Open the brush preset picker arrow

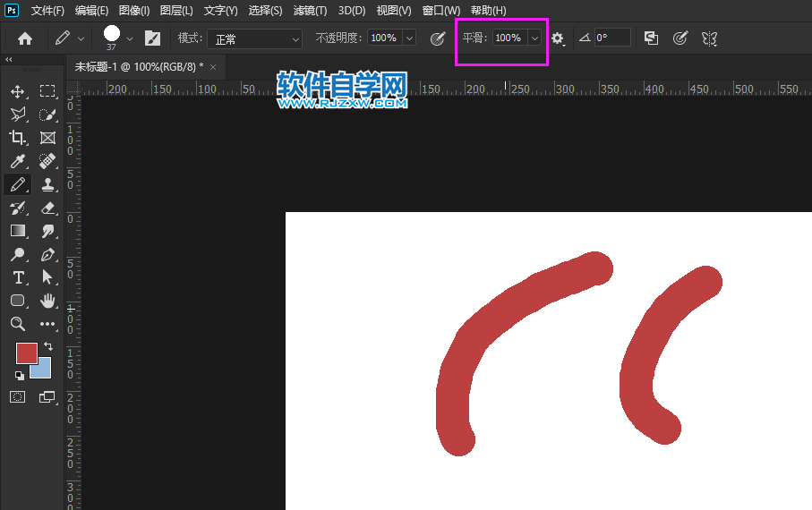pos(130,38)
